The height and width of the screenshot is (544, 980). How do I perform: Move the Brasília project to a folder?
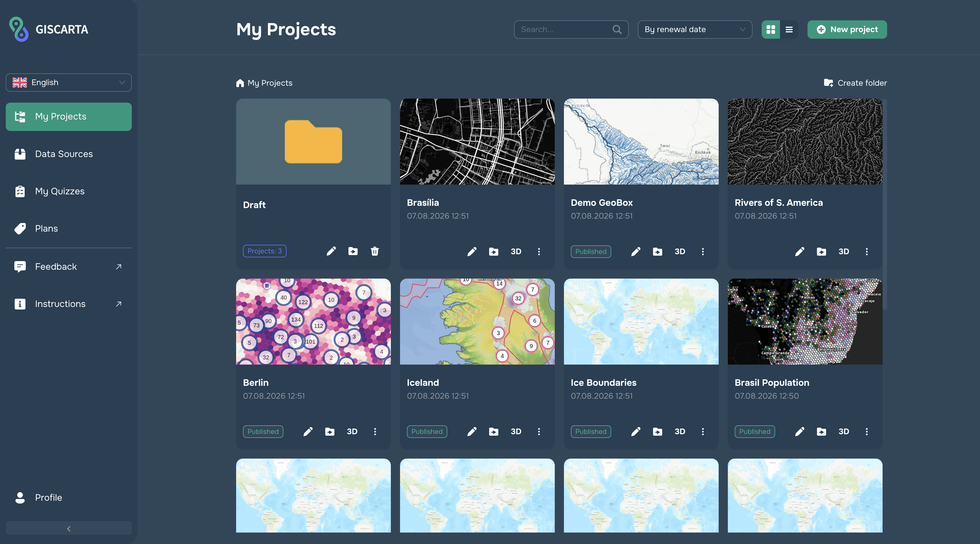(x=494, y=251)
